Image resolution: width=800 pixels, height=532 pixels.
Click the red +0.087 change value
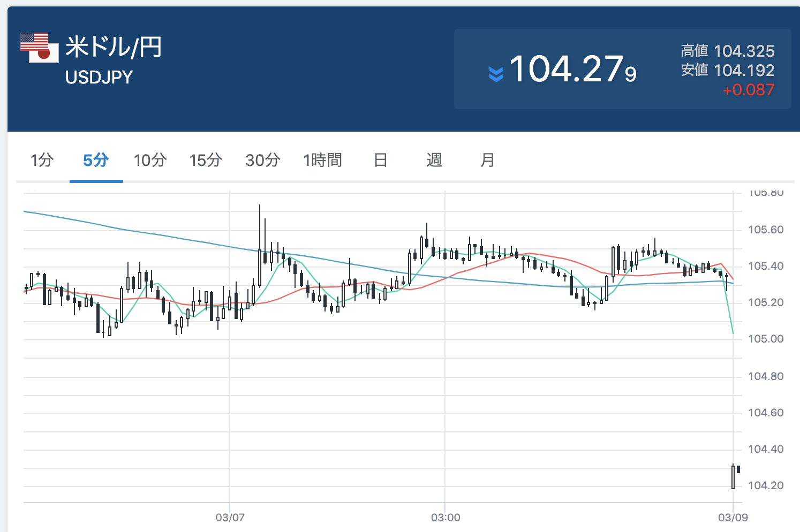click(x=749, y=90)
